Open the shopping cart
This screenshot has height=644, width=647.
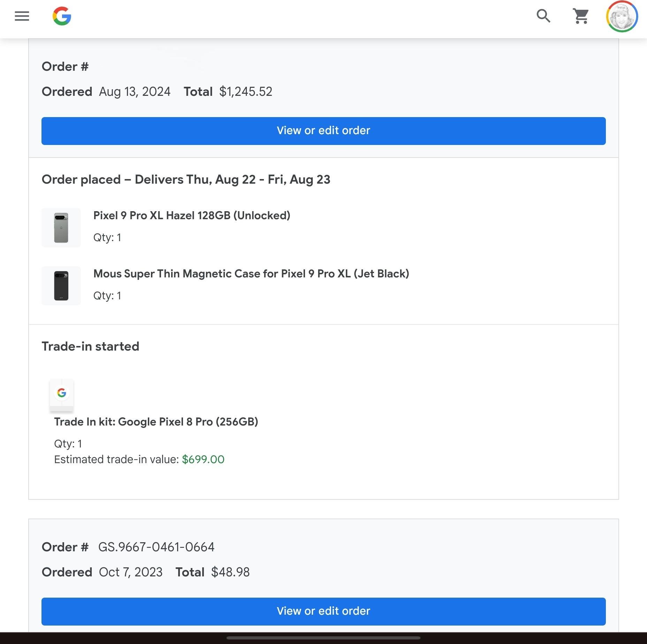(x=581, y=16)
